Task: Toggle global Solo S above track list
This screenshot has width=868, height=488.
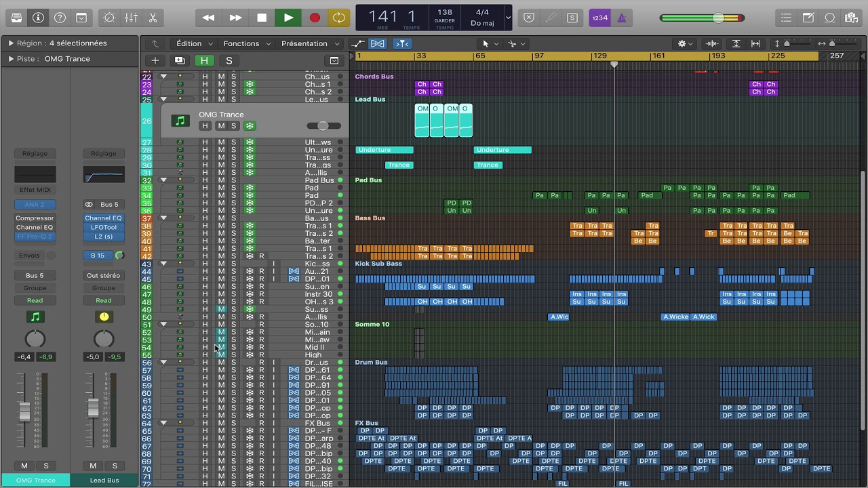Action: pos(229,60)
